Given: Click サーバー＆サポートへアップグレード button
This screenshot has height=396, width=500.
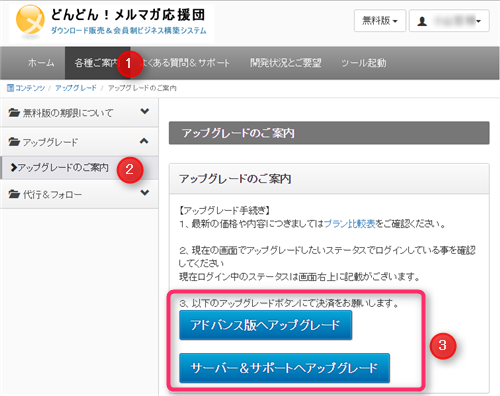Looking at the screenshot, I should [284, 368].
